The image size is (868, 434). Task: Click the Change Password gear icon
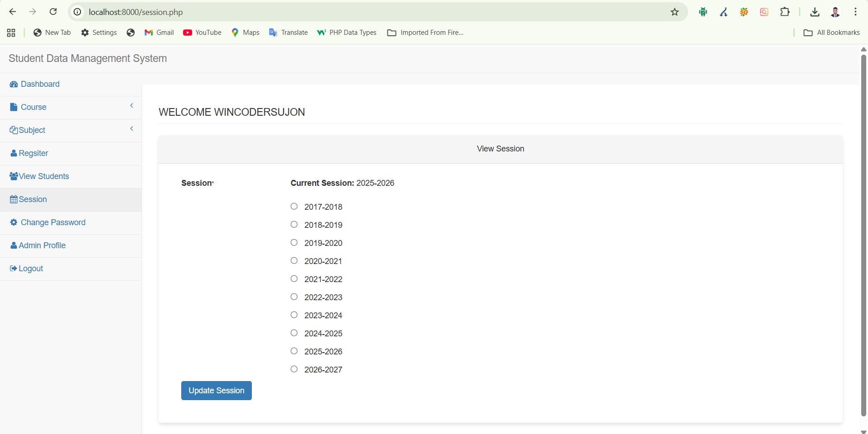[x=14, y=222]
